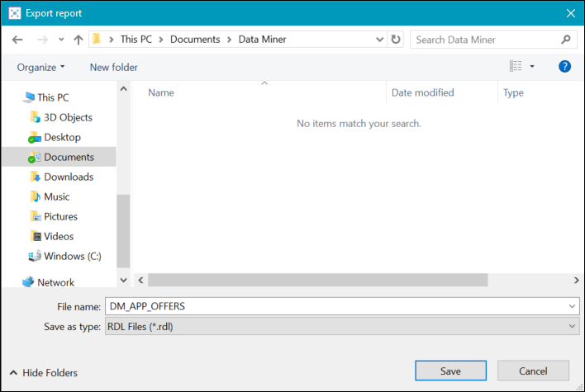585x392 pixels.
Task: Click the 3D Objects folder icon
Action: [35, 117]
